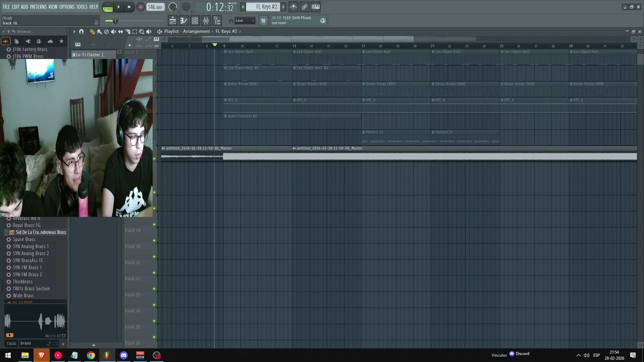
Task: Select the playlist Mute tool
Action: [x=113, y=32]
